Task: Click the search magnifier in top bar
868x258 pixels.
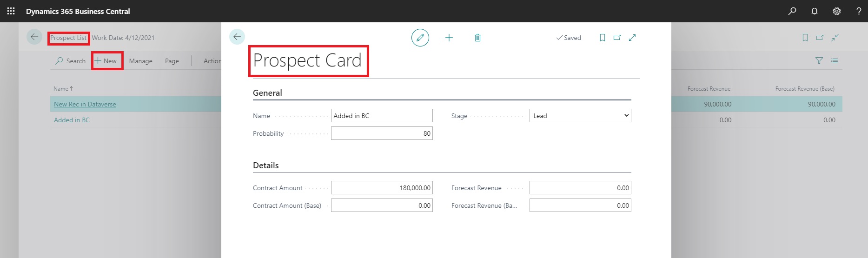Action: [792, 11]
